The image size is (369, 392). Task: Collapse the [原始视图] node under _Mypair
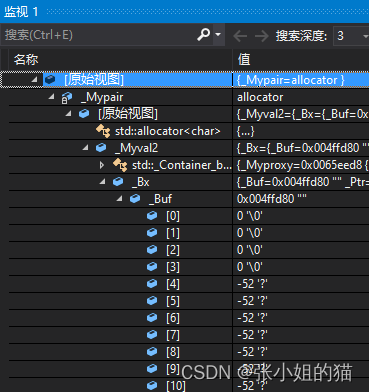point(69,113)
